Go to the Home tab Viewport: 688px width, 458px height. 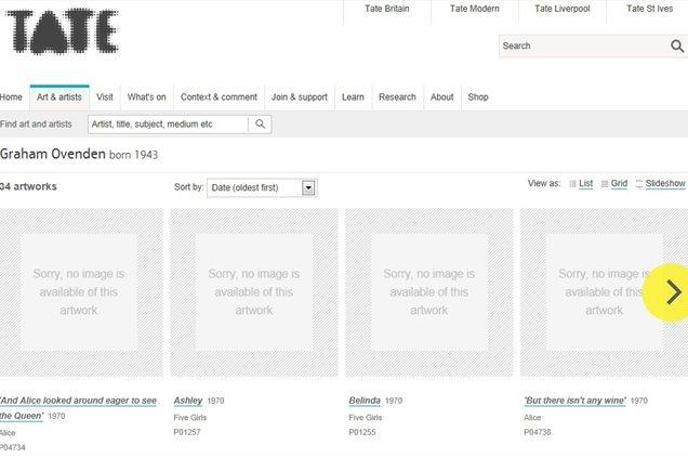coord(11,97)
